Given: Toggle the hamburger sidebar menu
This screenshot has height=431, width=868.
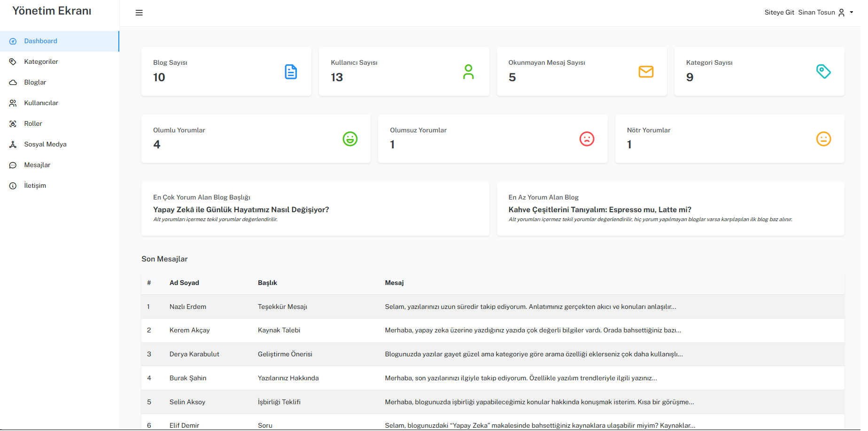Looking at the screenshot, I should click(139, 13).
